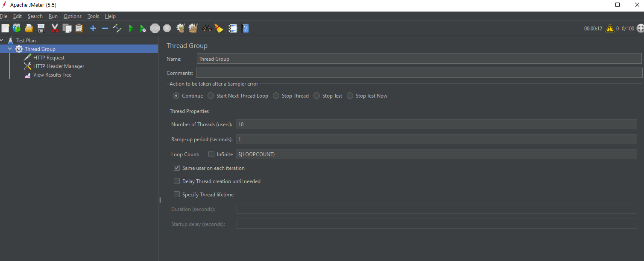Click the Loop Count field with ${LOOPCOUNT}
The width and height of the screenshot is (644, 261).
436,154
